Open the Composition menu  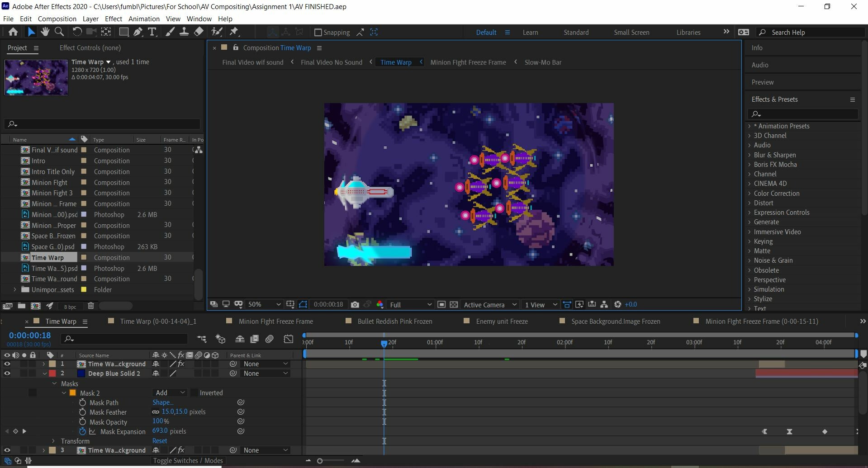coord(57,19)
